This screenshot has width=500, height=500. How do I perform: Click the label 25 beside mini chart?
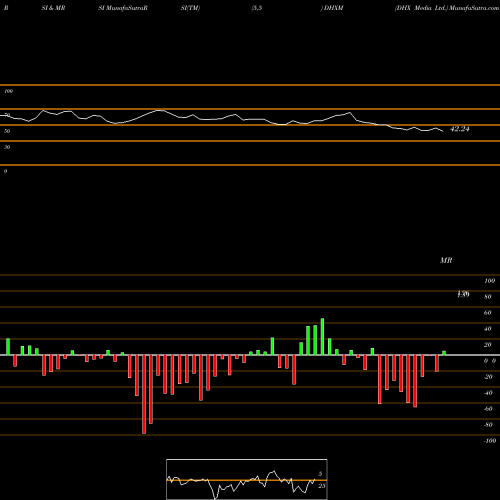[x=322, y=486]
